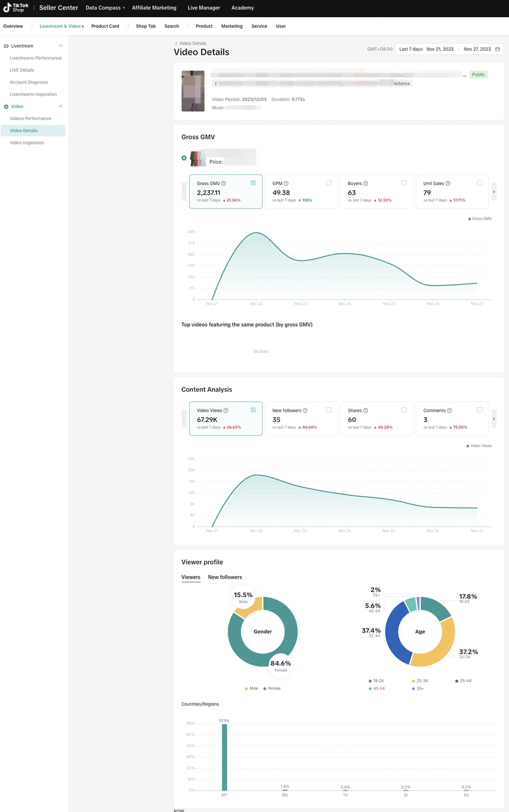The height and width of the screenshot is (812, 509).
Task: Click the GPM info question icon
Action: [x=286, y=183]
